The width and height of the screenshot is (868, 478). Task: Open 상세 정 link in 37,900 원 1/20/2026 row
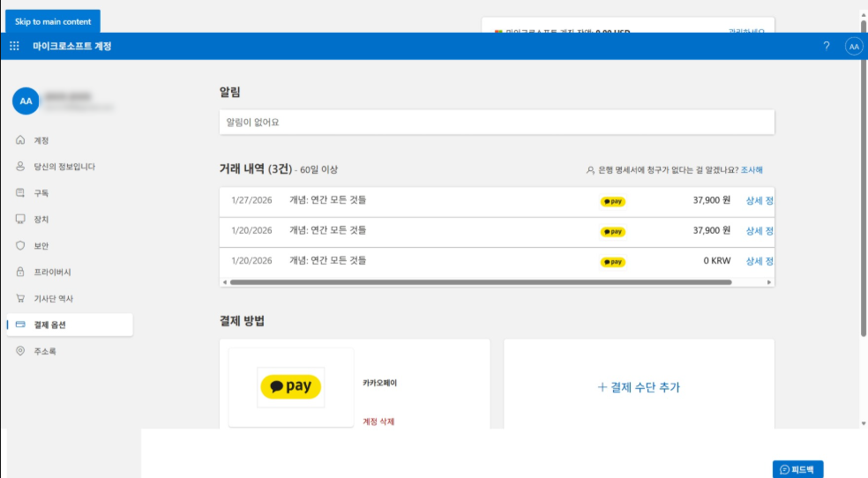point(759,231)
